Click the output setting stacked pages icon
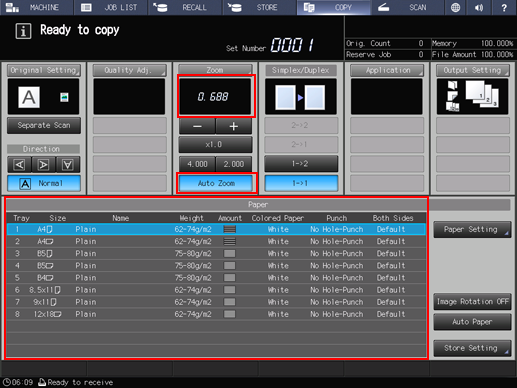517x388 pixels. coord(482,95)
